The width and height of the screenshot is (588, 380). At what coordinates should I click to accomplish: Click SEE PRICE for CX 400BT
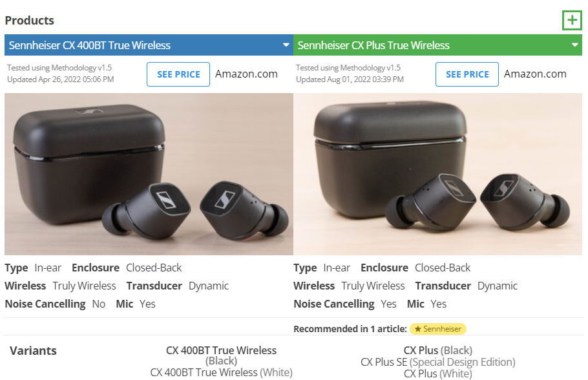pyautogui.click(x=178, y=74)
